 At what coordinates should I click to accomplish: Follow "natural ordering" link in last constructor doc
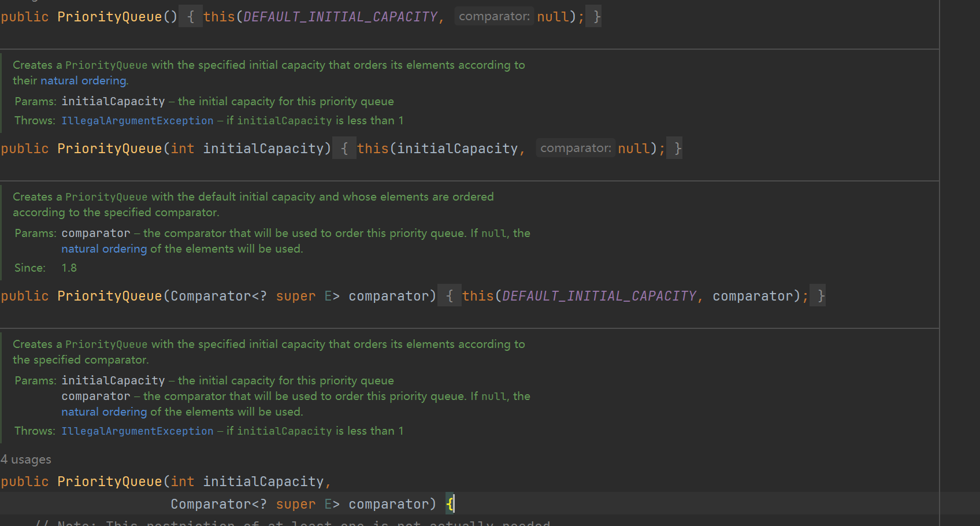[x=104, y=412]
